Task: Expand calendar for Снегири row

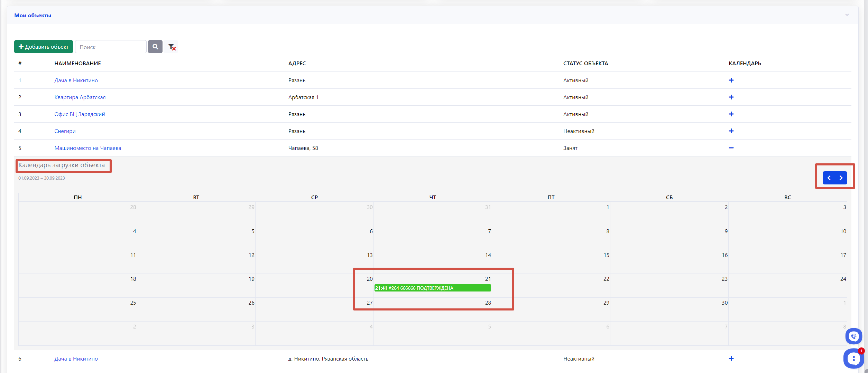Action: [731, 131]
